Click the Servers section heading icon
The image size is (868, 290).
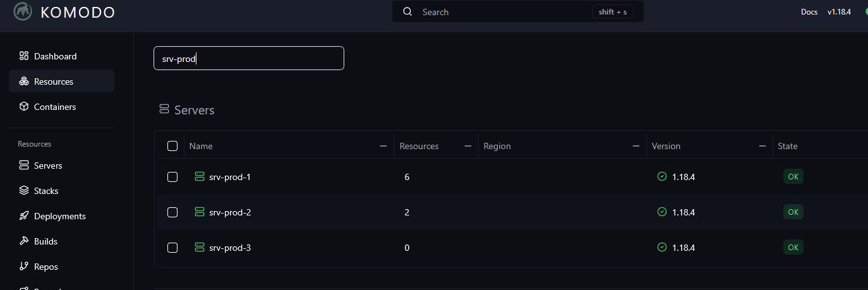click(164, 109)
